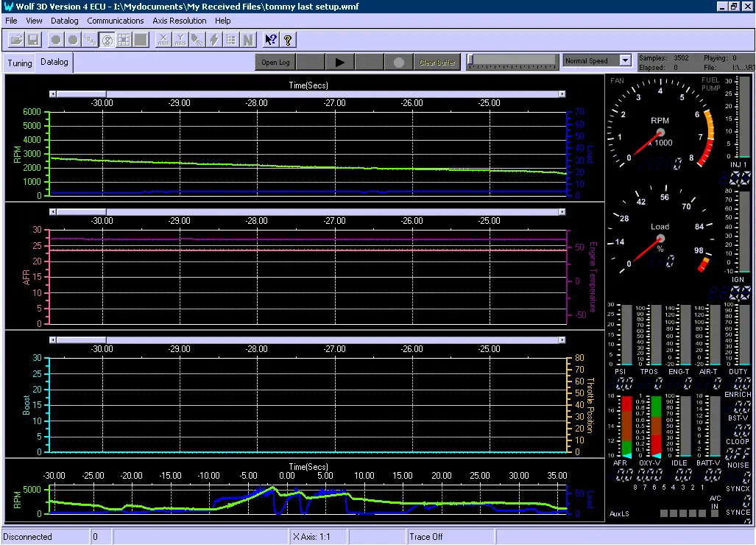Open the Datalog menu

(x=65, y=21)
